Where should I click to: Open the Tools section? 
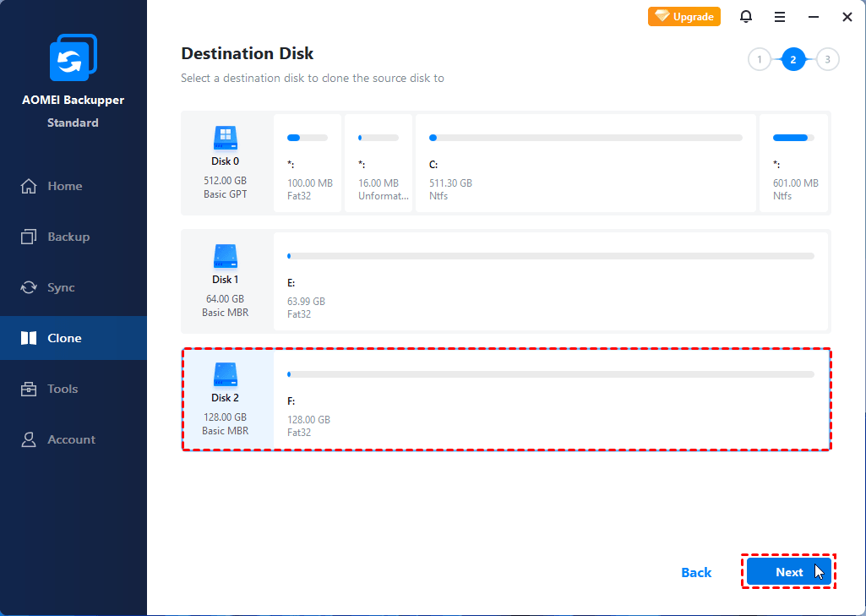[74, 389]
